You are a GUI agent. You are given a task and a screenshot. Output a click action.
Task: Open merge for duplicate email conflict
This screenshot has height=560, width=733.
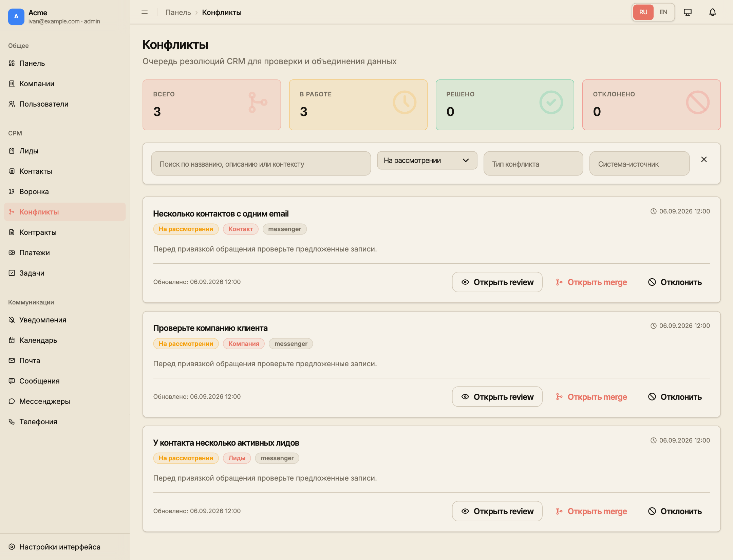591,282
